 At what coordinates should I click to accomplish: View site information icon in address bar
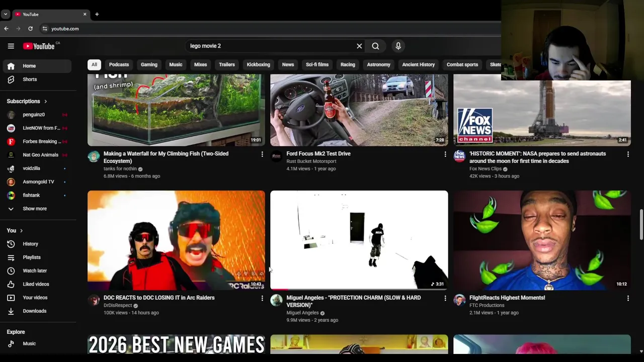(45, 29)
